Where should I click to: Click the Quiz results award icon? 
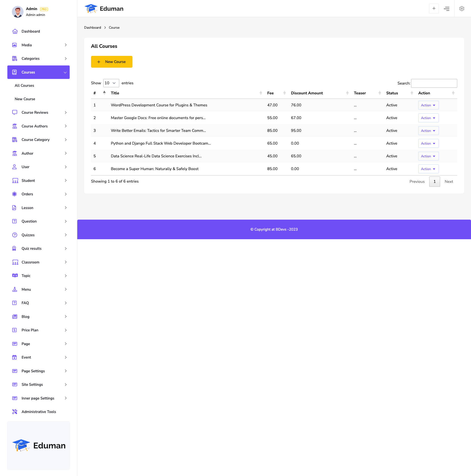[x=15, y=248]
